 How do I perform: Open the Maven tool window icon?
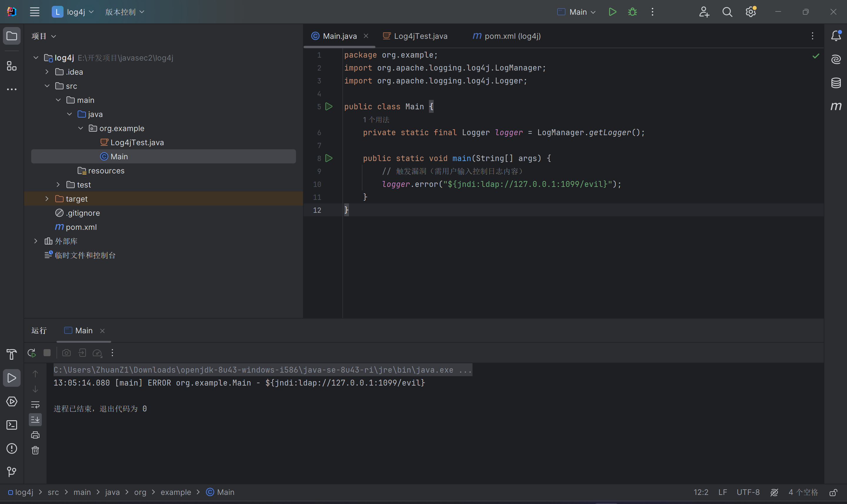(836, 106)
